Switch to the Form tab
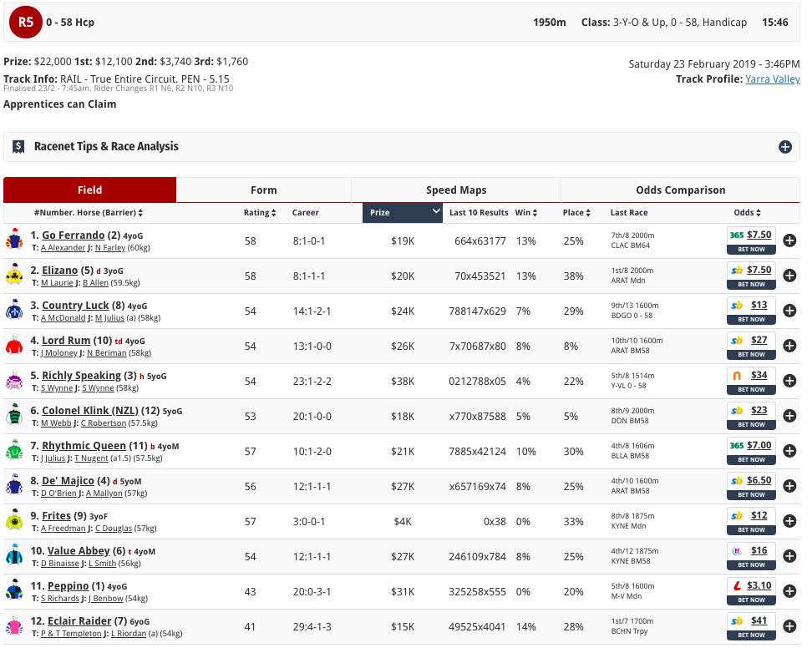 [264, 190]
